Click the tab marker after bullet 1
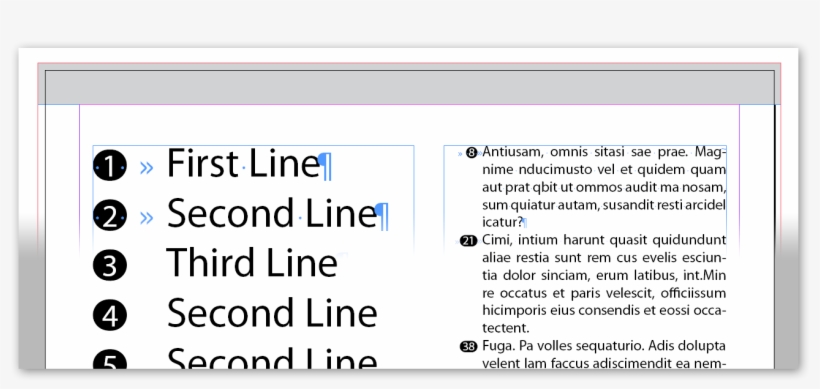The width and height of the screenshot is (820, 389). 146,167
